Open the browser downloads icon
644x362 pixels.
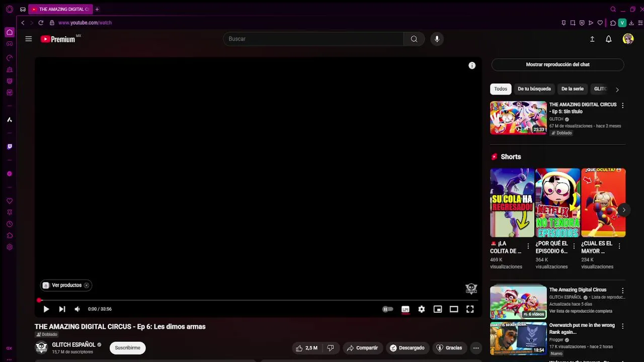click(631, 23)
